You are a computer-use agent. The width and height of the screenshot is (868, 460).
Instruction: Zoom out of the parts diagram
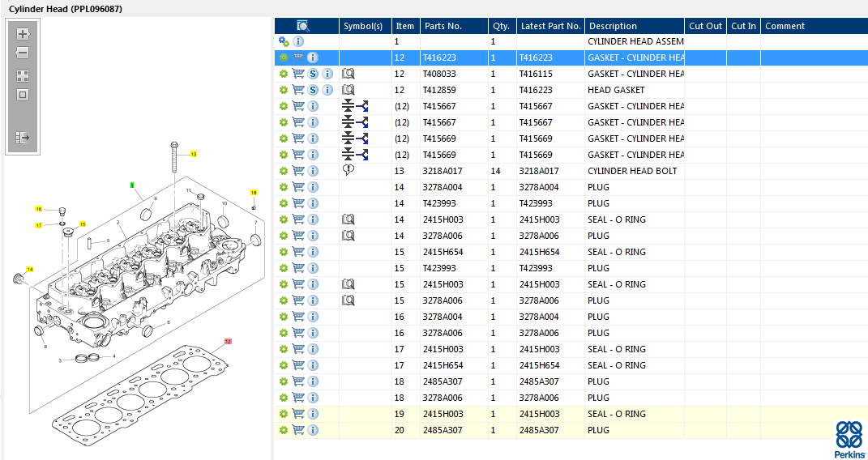(23, 53)
